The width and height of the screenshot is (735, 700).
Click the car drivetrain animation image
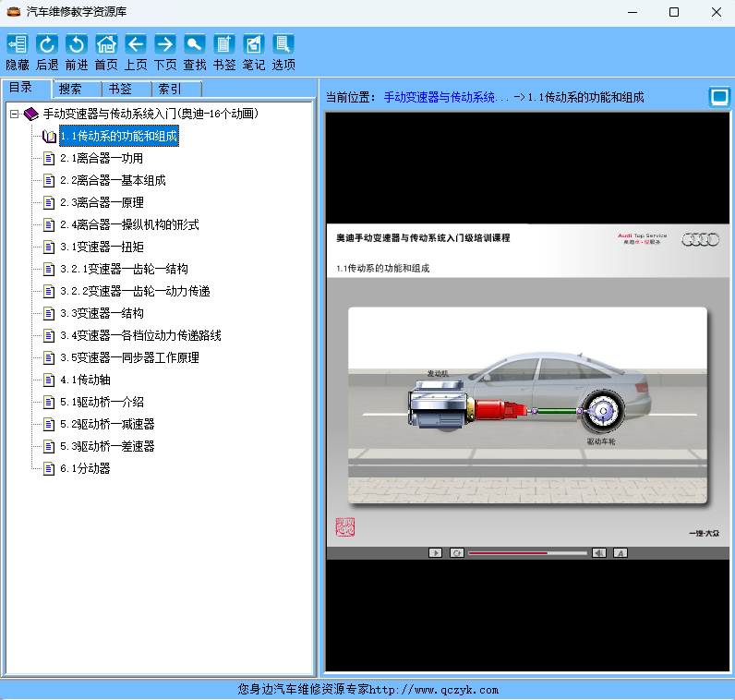click(x=527, y=405)
